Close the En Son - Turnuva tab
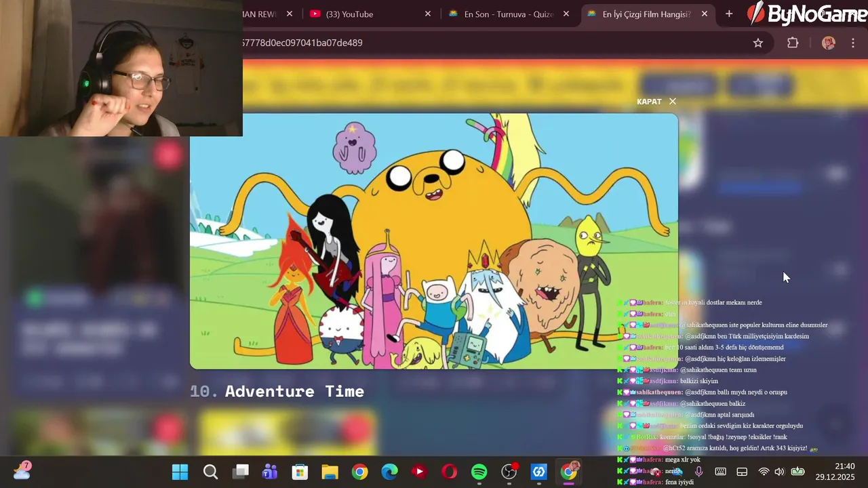Screen dimensions: 868x488 tap(566, 14)
